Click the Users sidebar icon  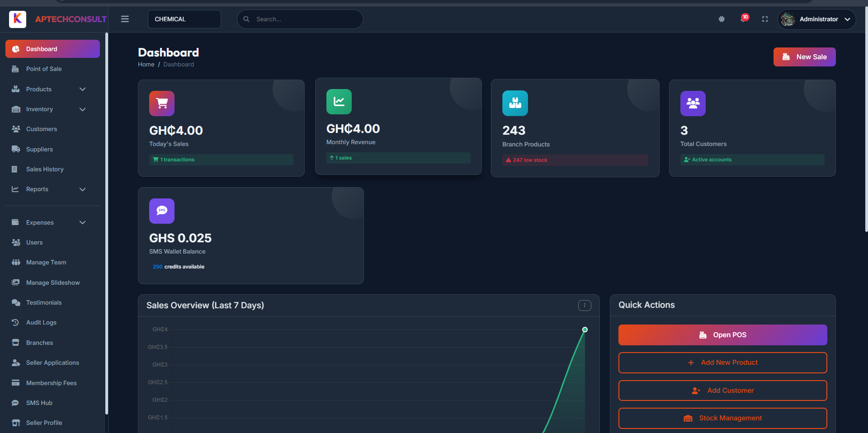tap(16, 242)
